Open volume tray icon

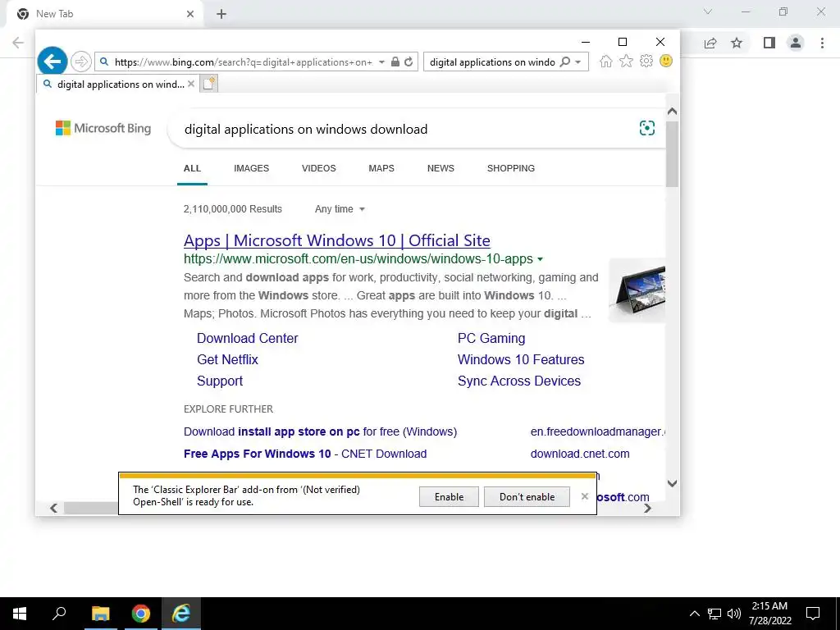click(734, 614)
